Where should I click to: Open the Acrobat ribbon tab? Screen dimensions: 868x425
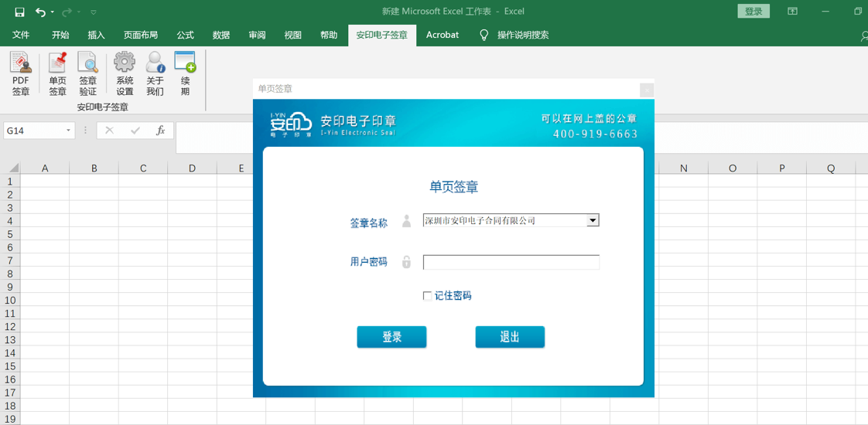443,35
